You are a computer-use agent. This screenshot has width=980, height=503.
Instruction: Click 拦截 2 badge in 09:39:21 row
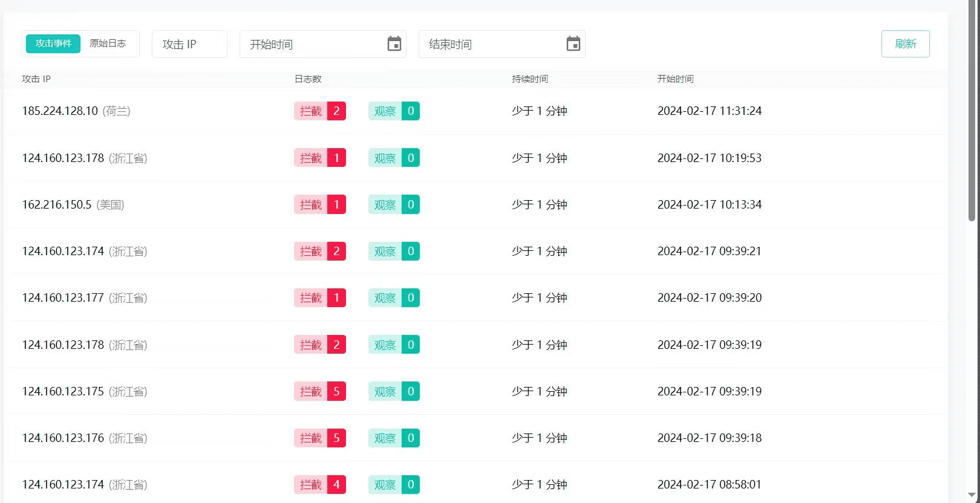(x=320, y=251)
